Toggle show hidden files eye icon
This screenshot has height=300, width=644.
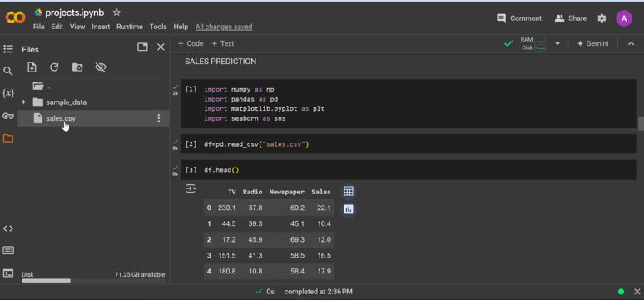(101, 67)
